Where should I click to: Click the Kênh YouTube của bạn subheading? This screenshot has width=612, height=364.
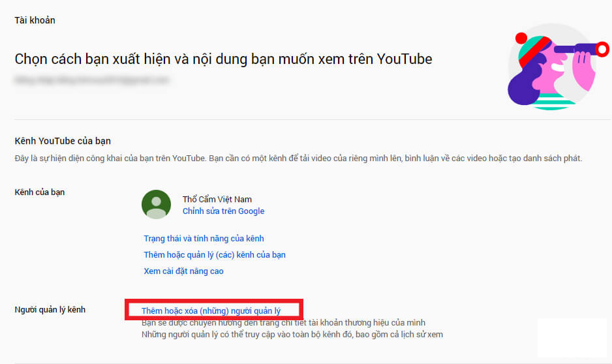pos(63,141)
